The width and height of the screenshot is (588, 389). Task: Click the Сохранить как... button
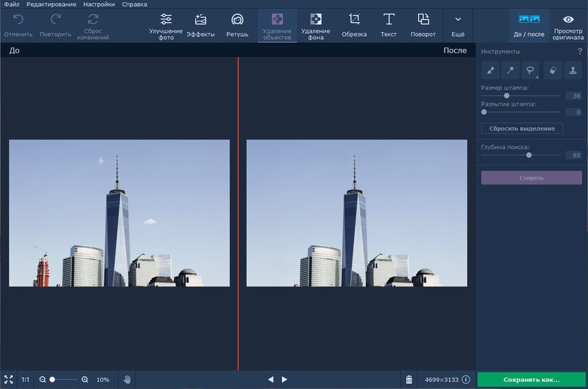[x=531, y=379]
